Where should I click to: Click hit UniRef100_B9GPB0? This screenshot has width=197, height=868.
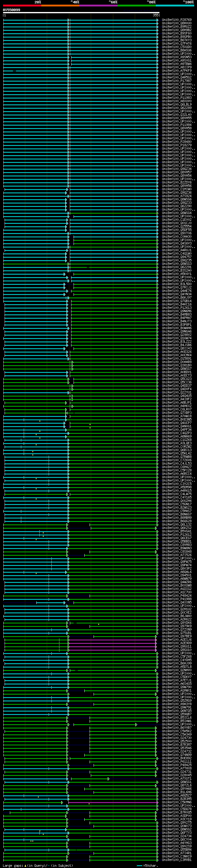177,37
